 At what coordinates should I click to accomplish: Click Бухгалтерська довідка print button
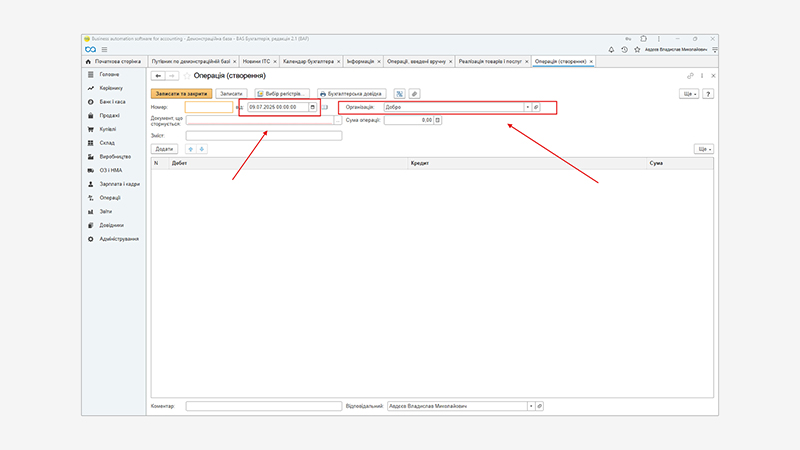coord(352,94)
